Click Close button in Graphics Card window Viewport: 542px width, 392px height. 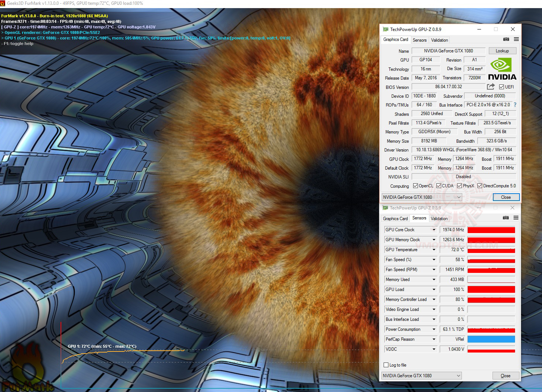(x=506, y=197)
